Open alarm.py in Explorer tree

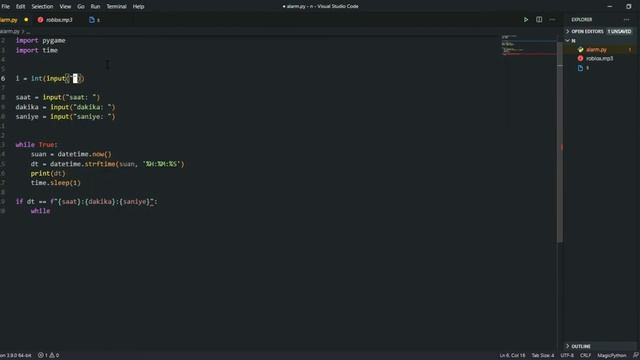596,50
